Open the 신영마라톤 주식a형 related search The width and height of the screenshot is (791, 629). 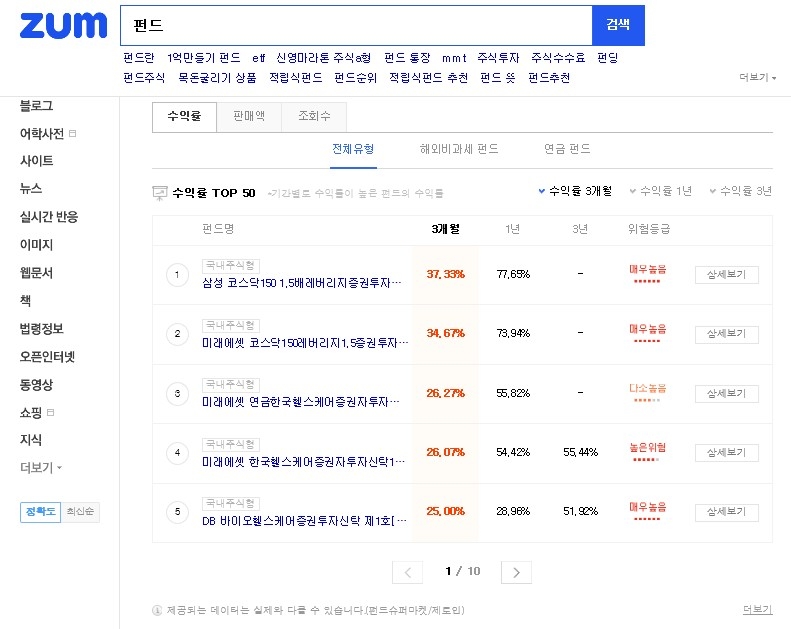point(323,58)
